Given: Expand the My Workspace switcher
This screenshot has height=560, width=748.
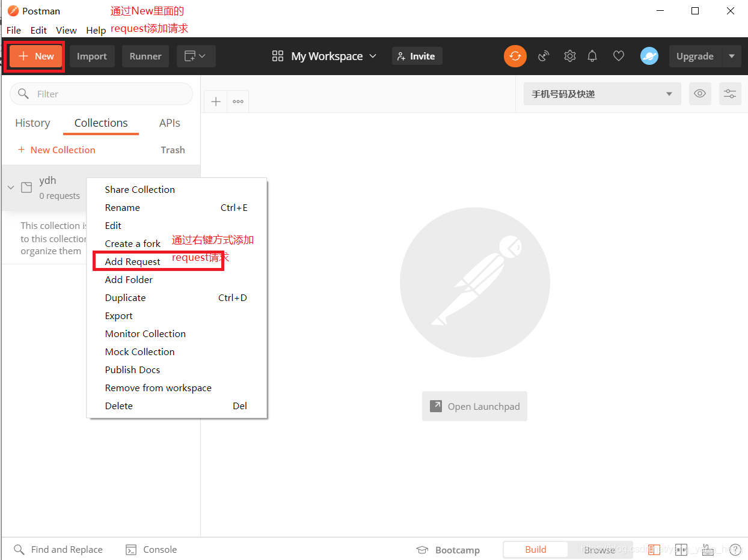Looking at the screenshot, I should point(324,56).
